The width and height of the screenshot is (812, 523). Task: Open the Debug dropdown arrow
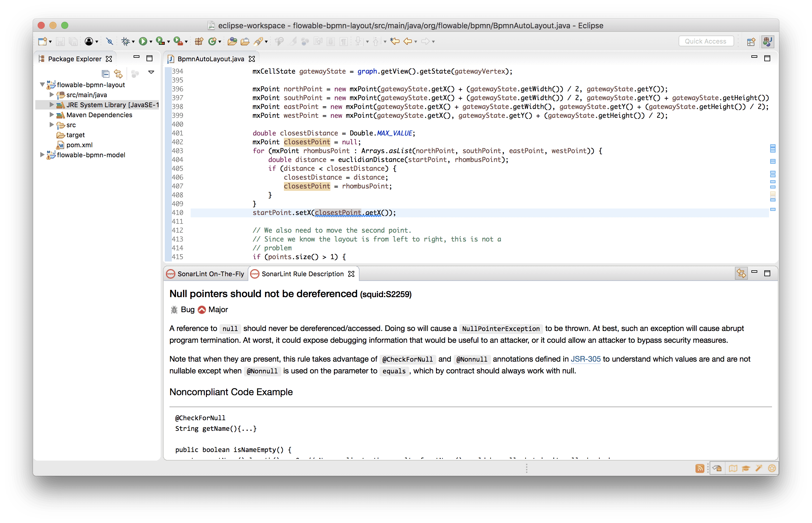(x=133, y=42)
